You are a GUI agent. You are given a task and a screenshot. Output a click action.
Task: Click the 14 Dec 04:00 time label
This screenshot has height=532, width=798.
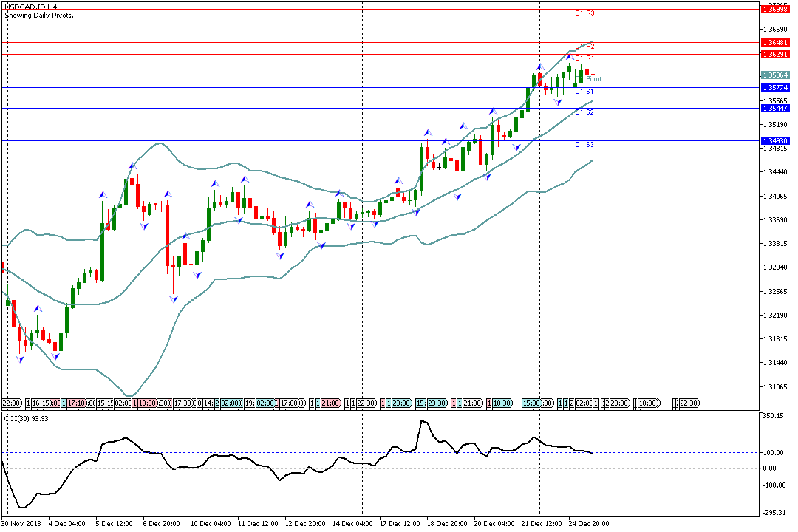point(352,523)
